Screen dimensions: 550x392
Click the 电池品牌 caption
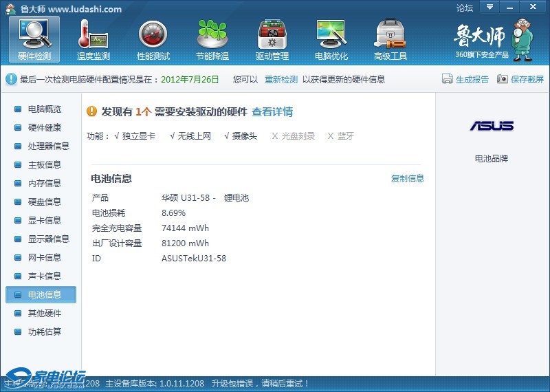pos(492,159)
